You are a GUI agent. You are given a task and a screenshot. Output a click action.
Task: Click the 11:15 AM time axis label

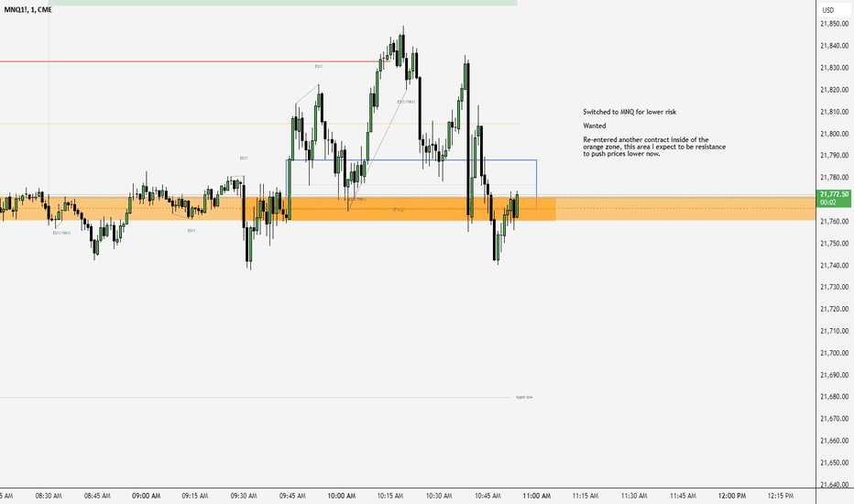tap(586, 497)
